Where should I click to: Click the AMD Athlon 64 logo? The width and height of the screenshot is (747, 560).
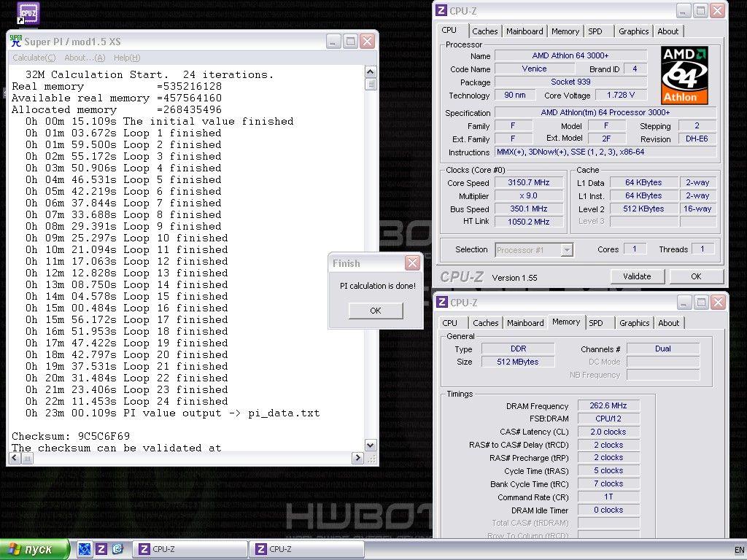click(684, 75)
